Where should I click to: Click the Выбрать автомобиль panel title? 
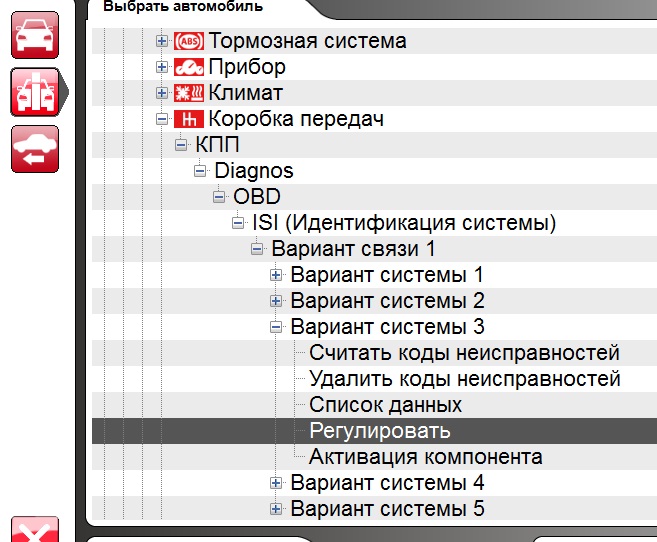(183, 7)
